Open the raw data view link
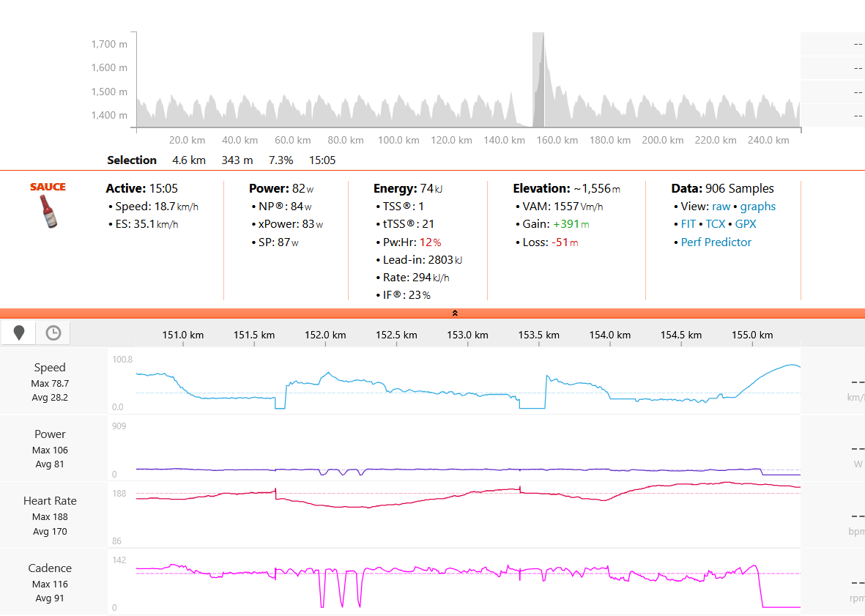Screen dimensions: 865x616 721,207
